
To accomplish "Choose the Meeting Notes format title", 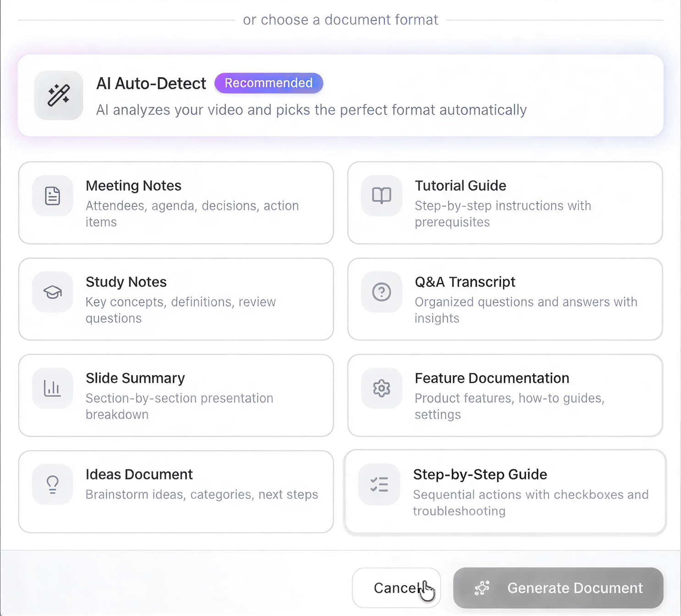I will (133, 186).
